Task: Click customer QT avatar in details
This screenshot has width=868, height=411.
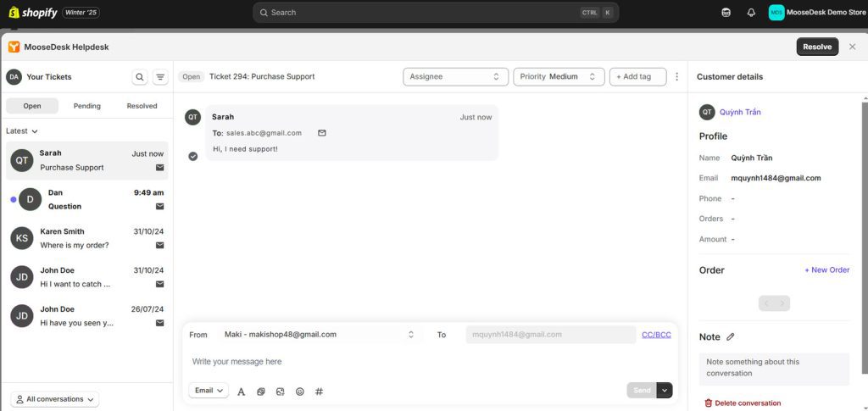Action: pyautogui.click(x=707, y=112)
